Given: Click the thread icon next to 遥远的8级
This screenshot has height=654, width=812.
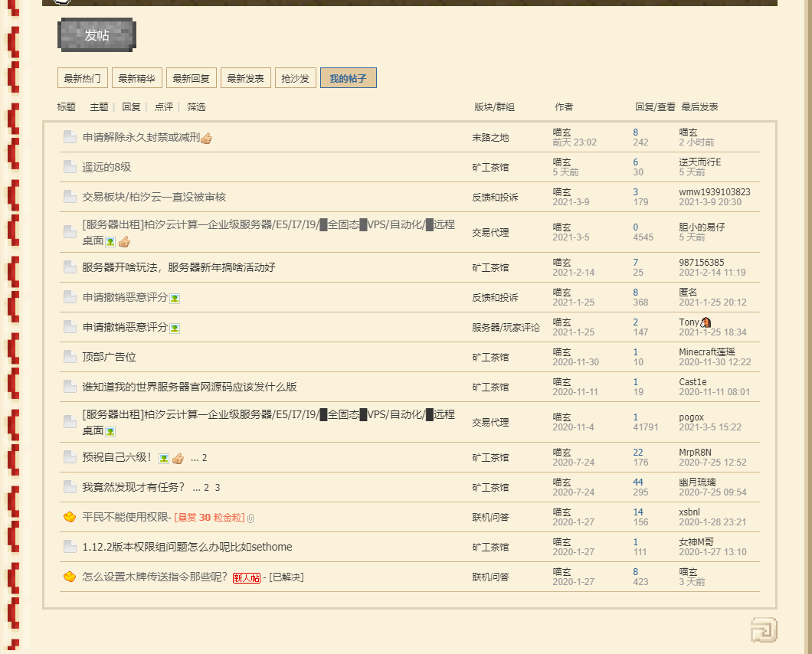Looking at the screenshot, I should 70,167.
